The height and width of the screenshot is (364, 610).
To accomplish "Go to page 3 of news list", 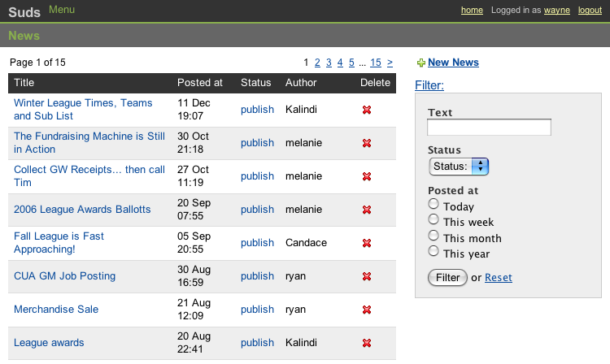I will coord(329,63).
